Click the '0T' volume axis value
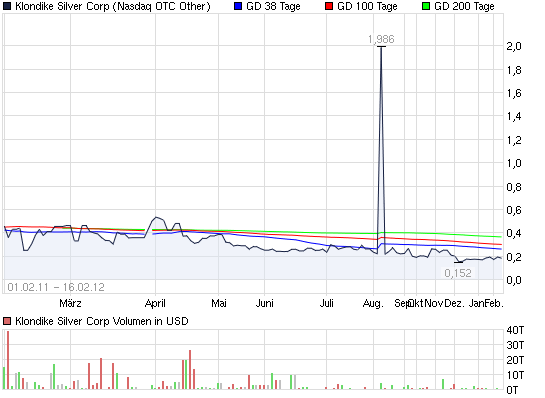The height and width of the screenshot is (398, 545). 512,390
